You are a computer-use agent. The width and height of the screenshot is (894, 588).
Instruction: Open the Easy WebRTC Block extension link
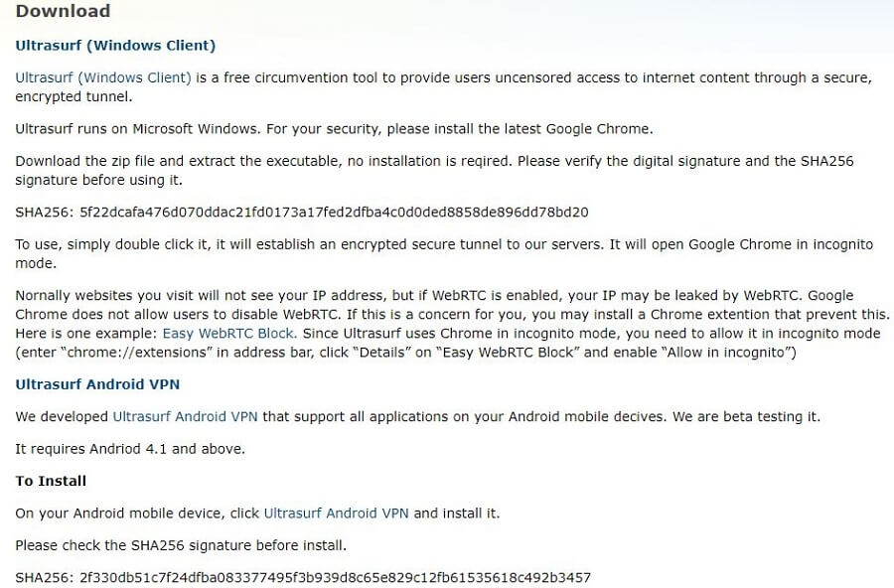pyautogui.click(x=228, y=333)
